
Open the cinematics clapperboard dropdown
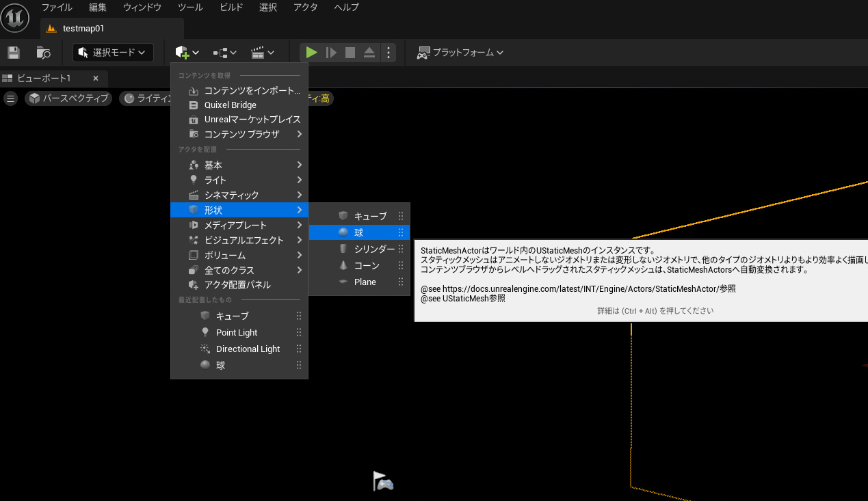coord(262,53)
